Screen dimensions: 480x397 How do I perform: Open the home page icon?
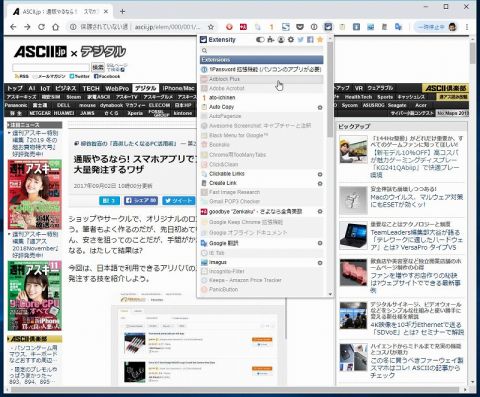click(x=55, y=27)
